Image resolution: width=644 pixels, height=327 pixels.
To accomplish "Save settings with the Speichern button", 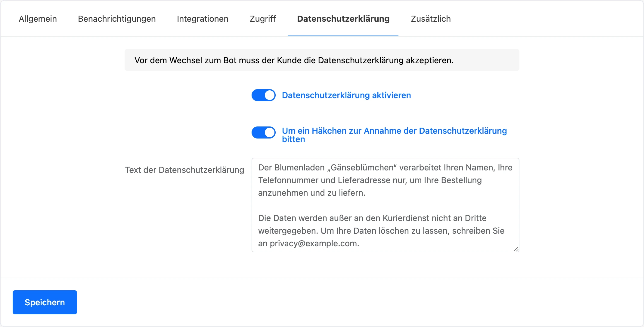I will click(x=45, y=302).
